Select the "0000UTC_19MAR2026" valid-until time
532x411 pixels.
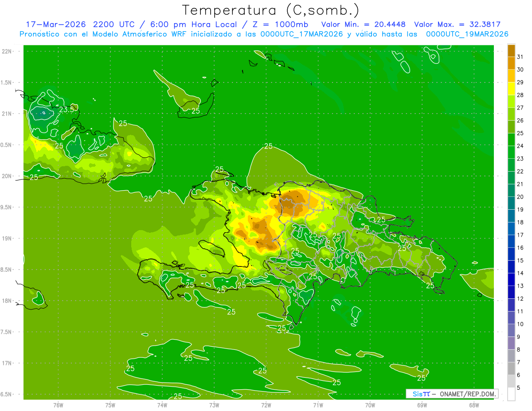pyautogui.click(x=467, y=34)
